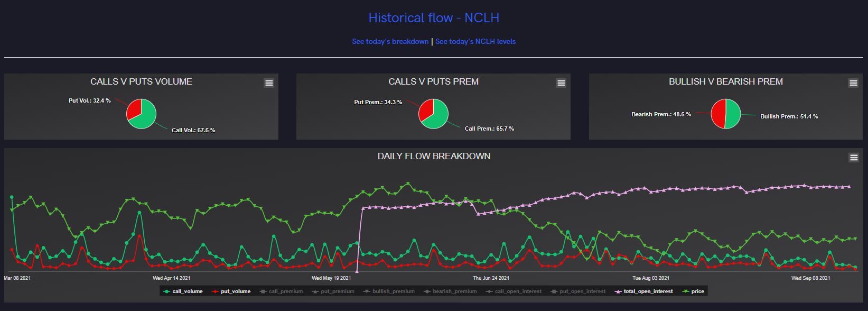This screenshot has height=311, width=868.
Task: Click the Historical flow - NCLH title
Action: (434, 18)
